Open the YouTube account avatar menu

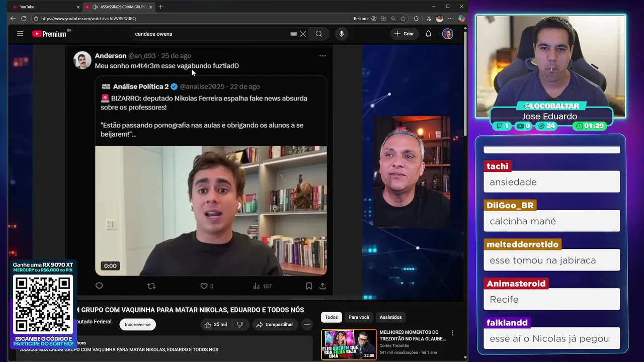click(448, 34)
